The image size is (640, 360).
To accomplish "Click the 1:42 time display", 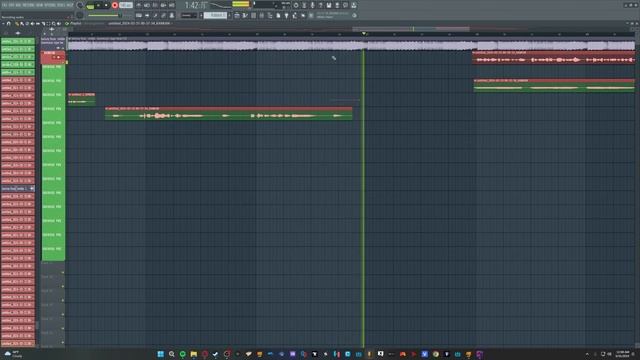I will pyautogui.click(x=196, y=5).
